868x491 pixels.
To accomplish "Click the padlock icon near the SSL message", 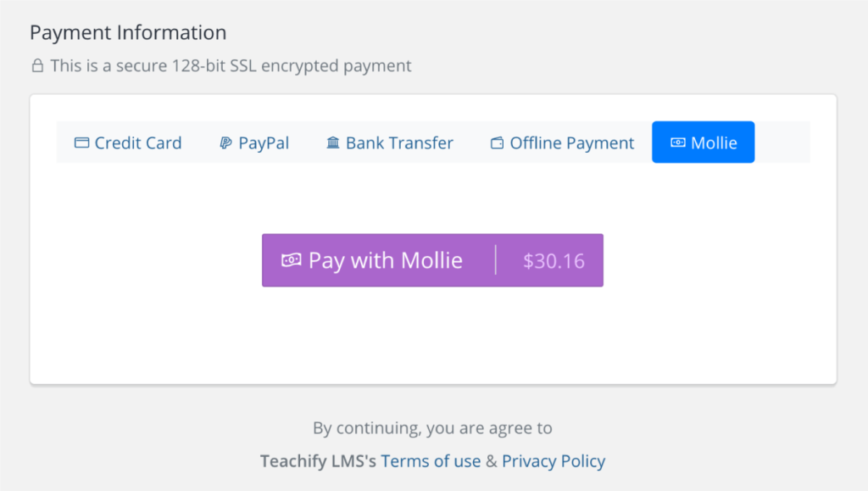I will click(36, 64).
